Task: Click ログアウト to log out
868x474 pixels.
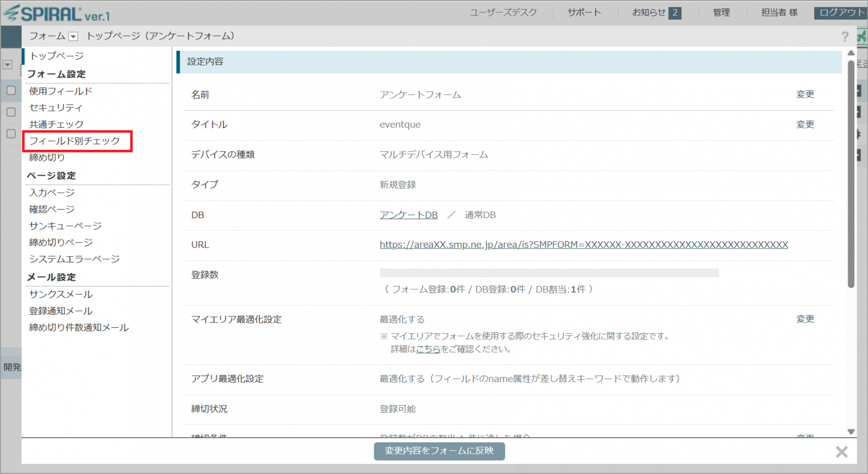Action: tap(841, 12)
